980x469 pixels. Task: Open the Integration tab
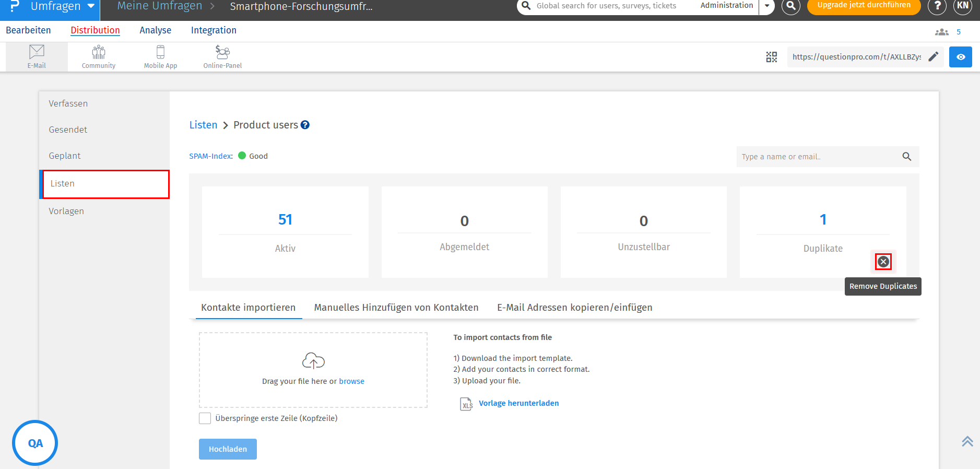point(214,30)
